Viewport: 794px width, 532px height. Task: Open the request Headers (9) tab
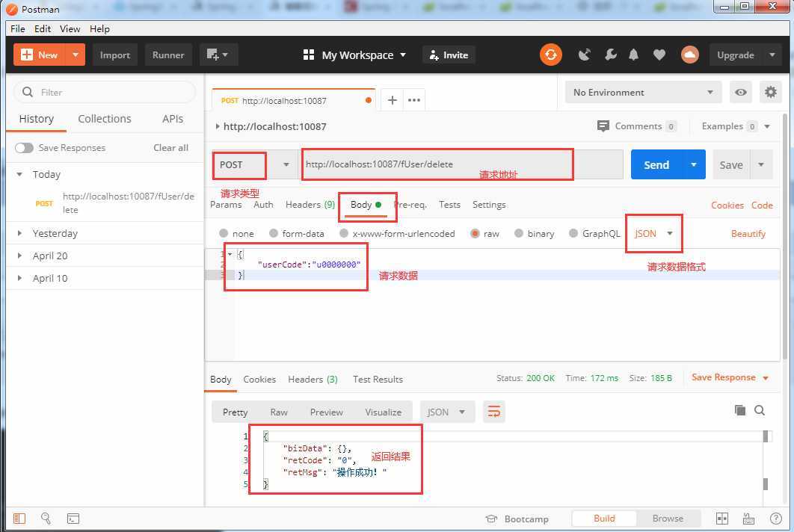tap(310, 205)
